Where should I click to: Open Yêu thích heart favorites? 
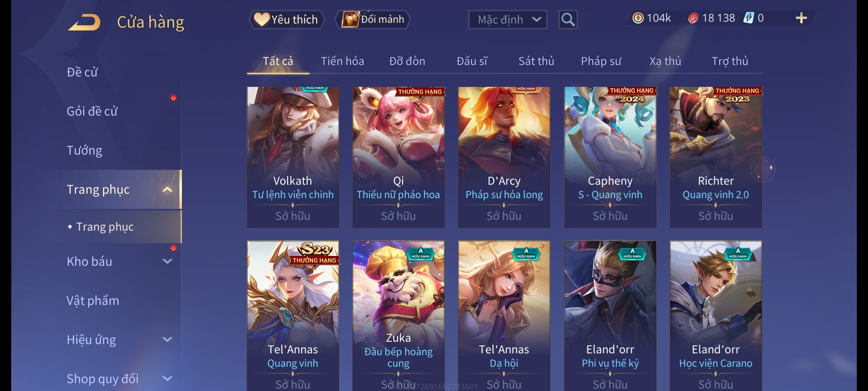coord(286,20)
